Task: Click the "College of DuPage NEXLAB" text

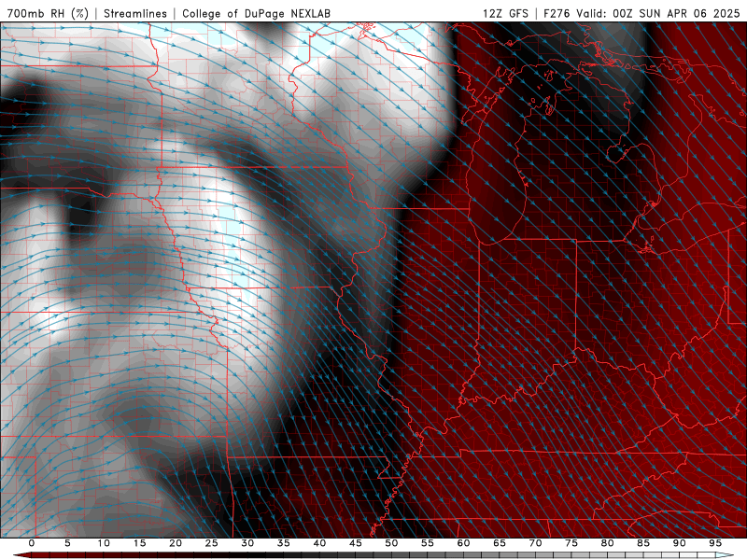Action: pos(256,13)
